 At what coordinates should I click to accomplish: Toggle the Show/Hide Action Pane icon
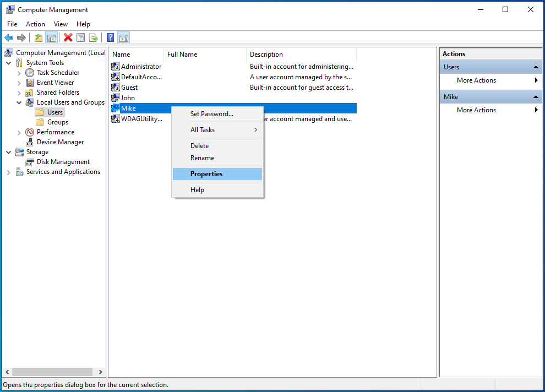pos(124,37)
